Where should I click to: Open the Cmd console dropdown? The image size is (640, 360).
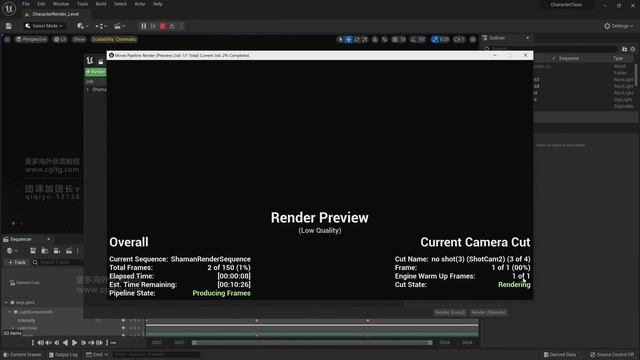click(x=97, y=355)
